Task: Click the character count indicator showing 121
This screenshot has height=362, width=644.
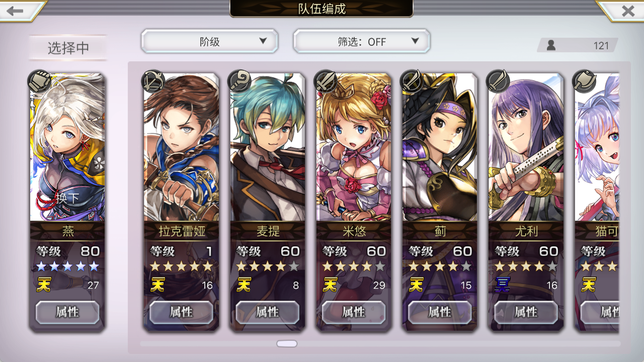Action: (x=578, y=45)
